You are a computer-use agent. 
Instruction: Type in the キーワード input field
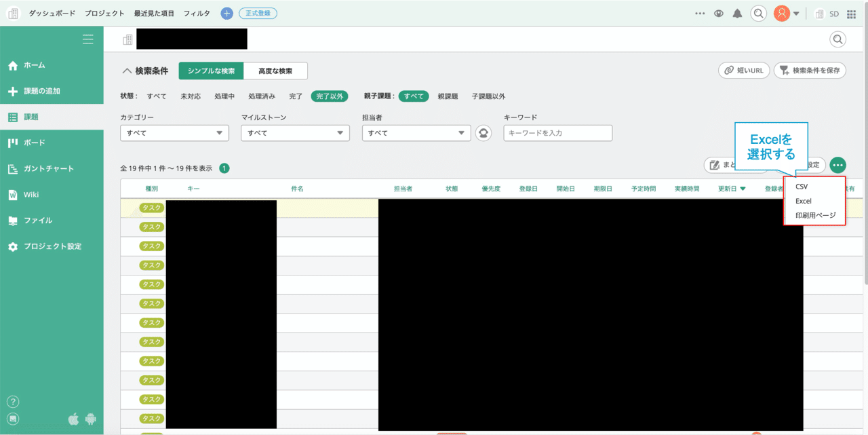(557, 133)
